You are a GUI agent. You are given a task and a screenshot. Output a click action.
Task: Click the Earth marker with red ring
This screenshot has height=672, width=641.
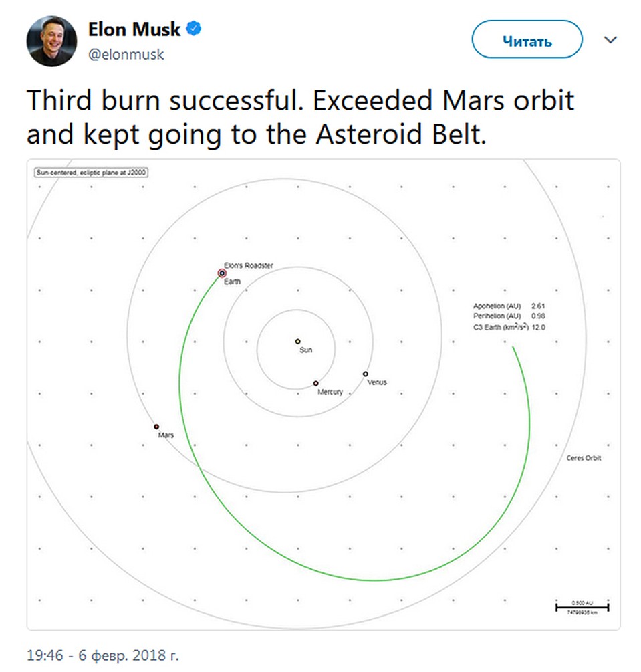click(222, 273)
